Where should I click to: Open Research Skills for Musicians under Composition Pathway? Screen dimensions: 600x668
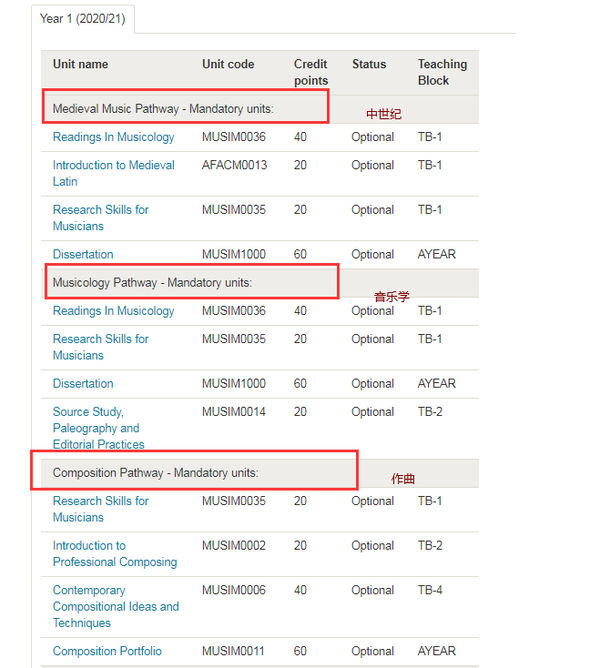tap(101, 509)
